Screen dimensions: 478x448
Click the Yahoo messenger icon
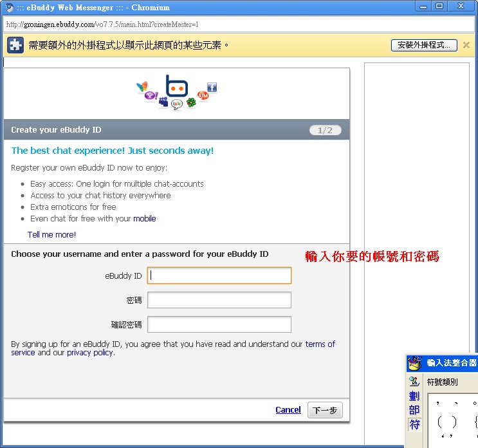151,96
